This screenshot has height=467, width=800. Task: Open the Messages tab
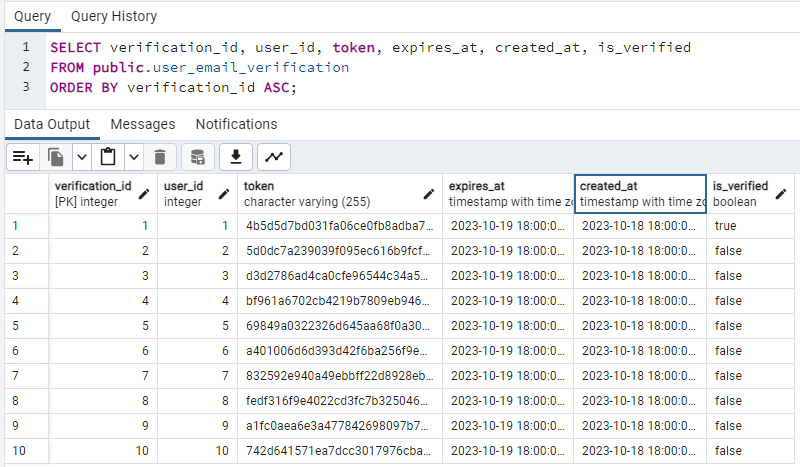point(143,124)
